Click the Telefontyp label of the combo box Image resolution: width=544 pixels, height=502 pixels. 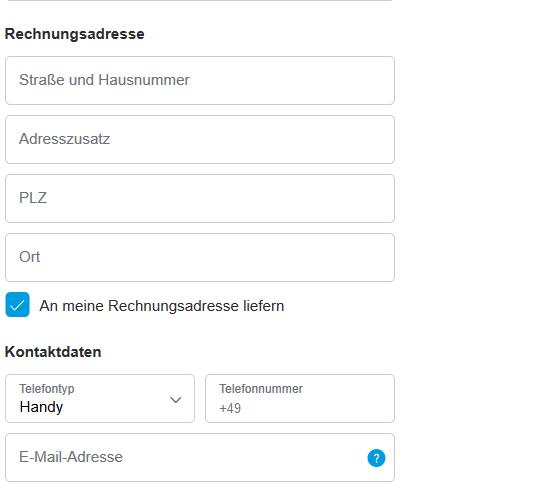coord(47,389)
